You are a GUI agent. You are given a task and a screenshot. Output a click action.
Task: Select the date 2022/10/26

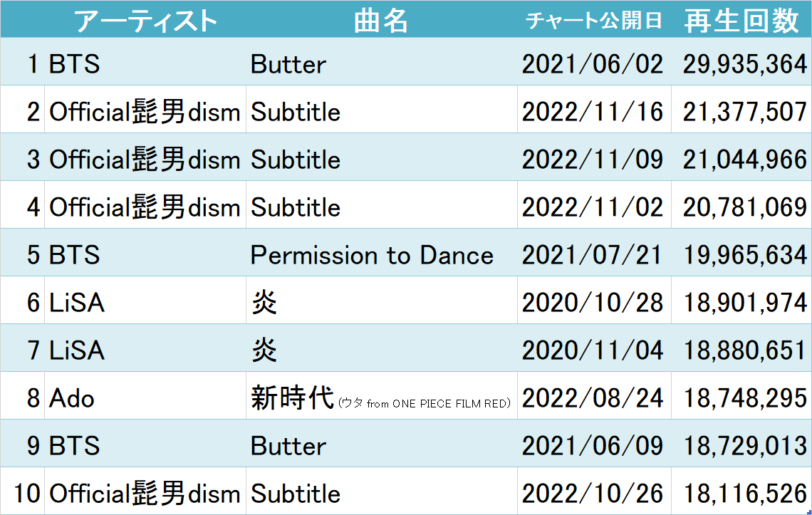(593, 494)
